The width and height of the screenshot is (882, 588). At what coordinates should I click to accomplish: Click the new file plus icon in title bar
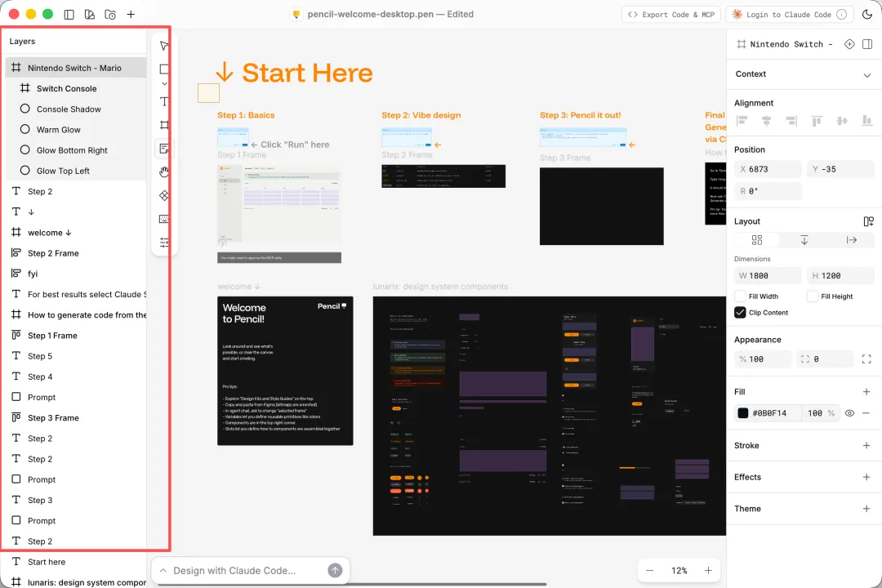click(x=131, y=15)
